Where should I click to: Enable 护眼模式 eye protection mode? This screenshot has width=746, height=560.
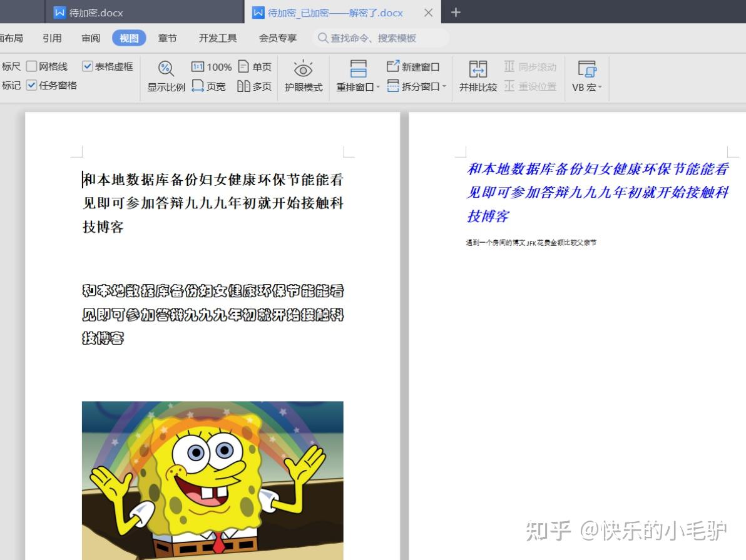point(304,75)
